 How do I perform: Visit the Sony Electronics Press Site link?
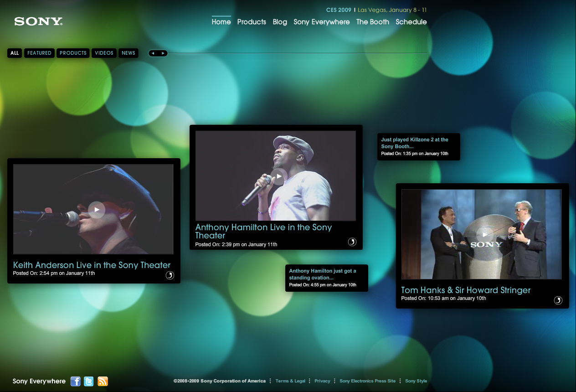[368, 381]
